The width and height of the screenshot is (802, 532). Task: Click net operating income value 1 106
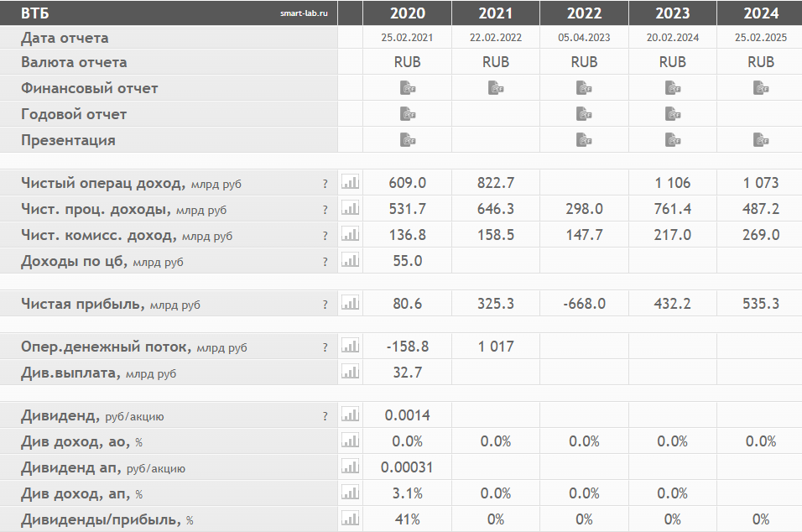(673, 183)
